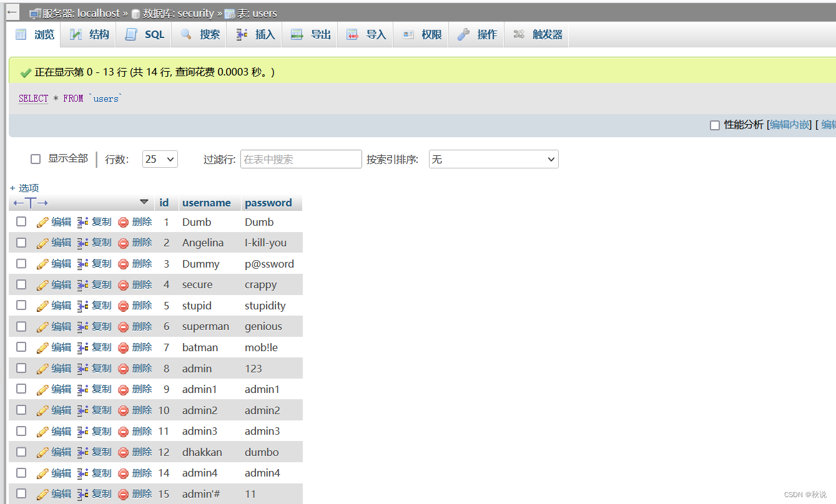Viewport: 836px width, 504px height.
Task: Open the 按索引排序 sort by index dropdown
Action: point(493,159)
